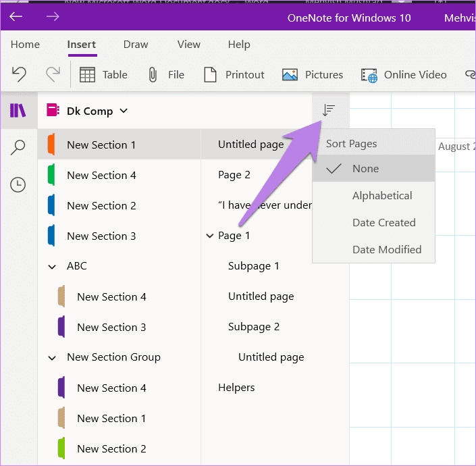Open Page 1 in page list

click(234, 236)
